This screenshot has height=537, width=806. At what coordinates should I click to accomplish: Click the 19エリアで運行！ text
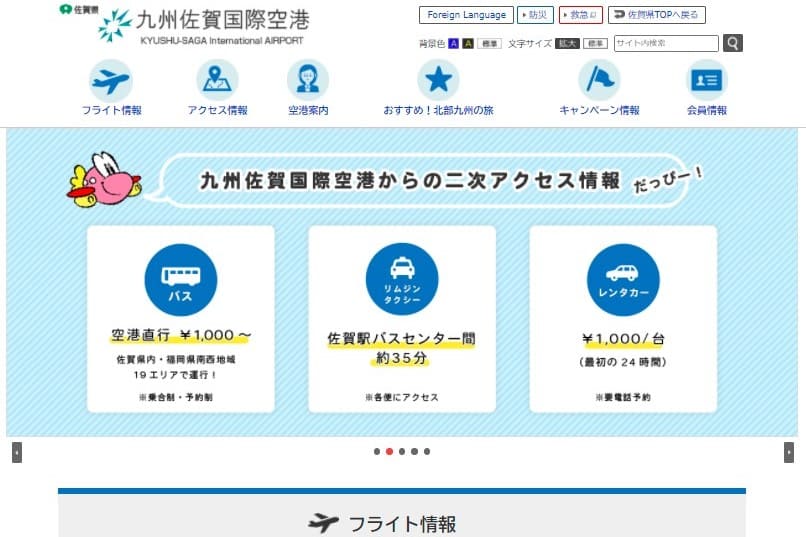[x=176, y=375]
